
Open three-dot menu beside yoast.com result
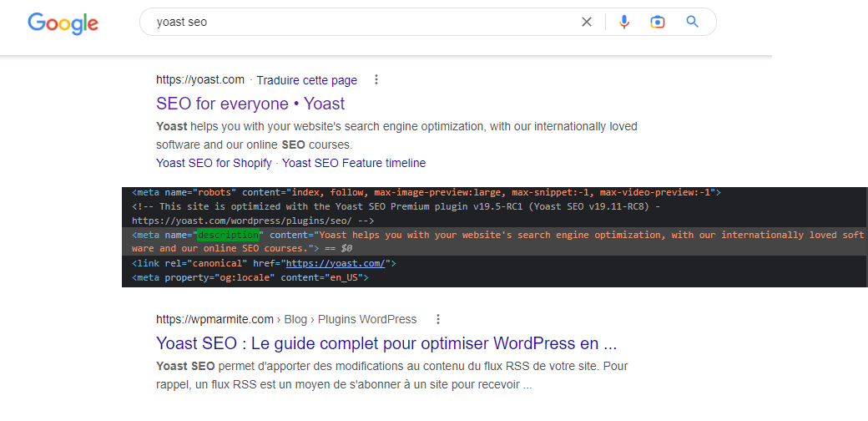(x=376, y=79)
